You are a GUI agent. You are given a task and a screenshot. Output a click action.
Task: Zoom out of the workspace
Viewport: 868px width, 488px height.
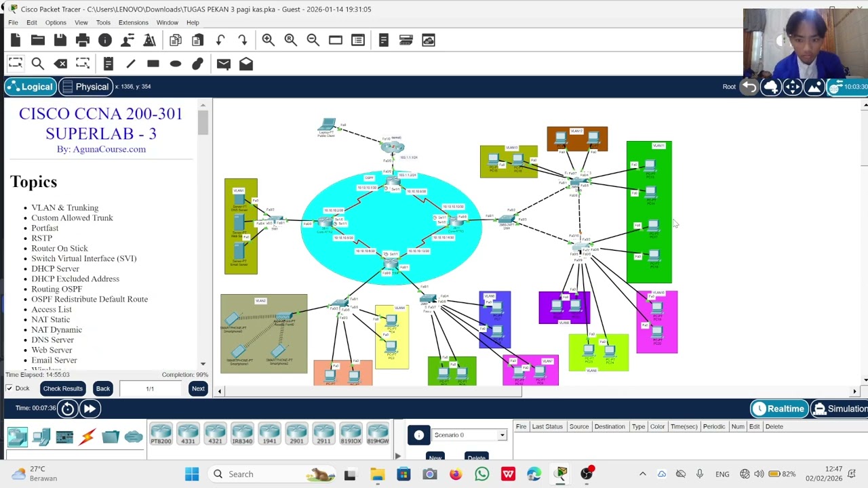coord(313,41)
